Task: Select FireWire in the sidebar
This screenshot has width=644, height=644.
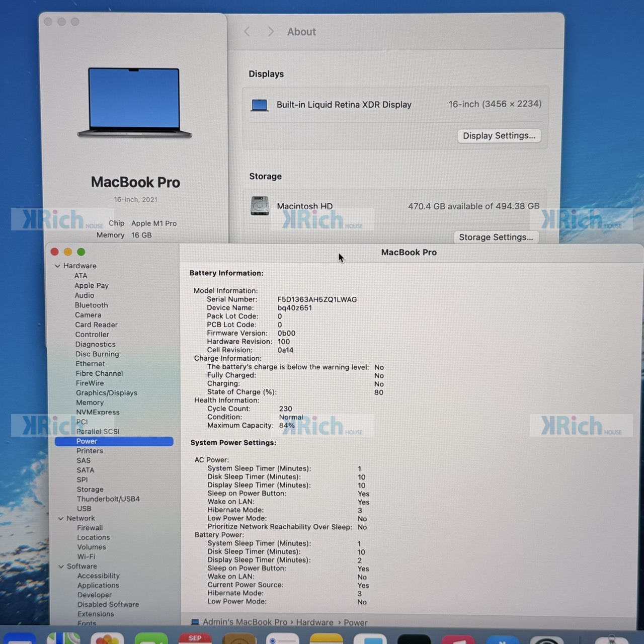Action: (x=90, y=383)
